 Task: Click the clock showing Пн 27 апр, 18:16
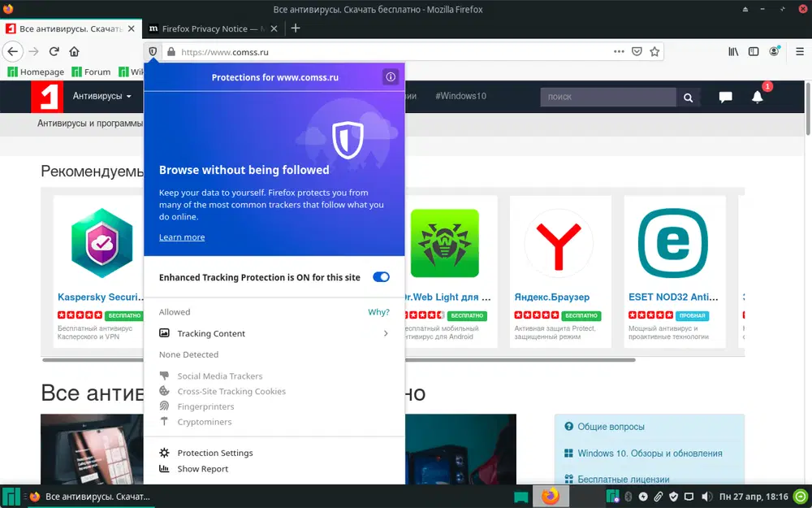click(754, 497)
